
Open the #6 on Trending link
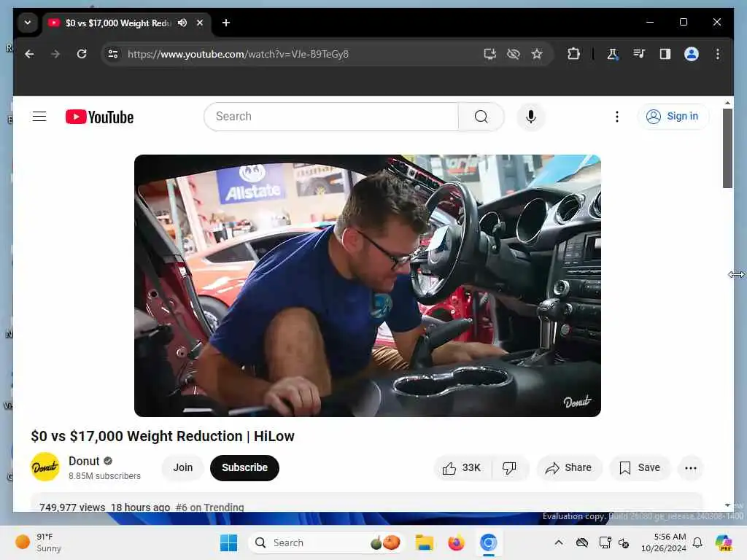pos(209,507)
